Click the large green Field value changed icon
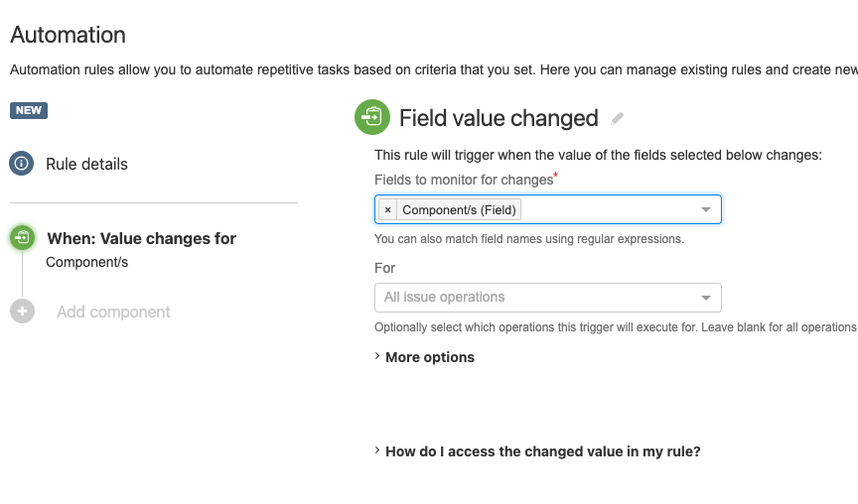The height and width of the screenshot is (504, 858). (x=372, y=118)
